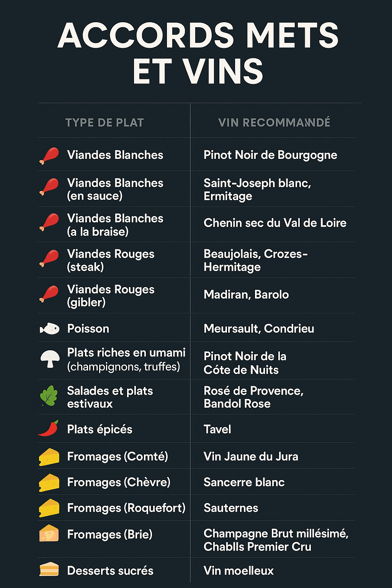The image size is (392, 588).
Task: Click the cheese icon beside Chèvre
Action: pos(49,482)
